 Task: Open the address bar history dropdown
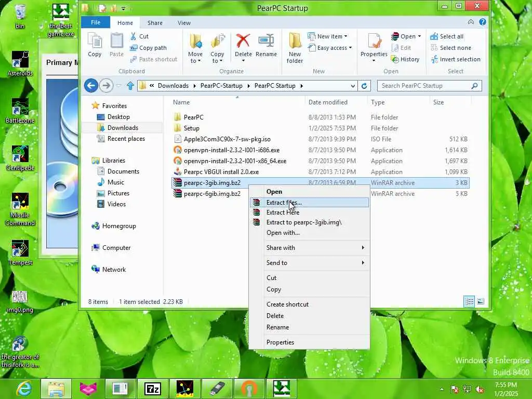[x=353, y=86]
